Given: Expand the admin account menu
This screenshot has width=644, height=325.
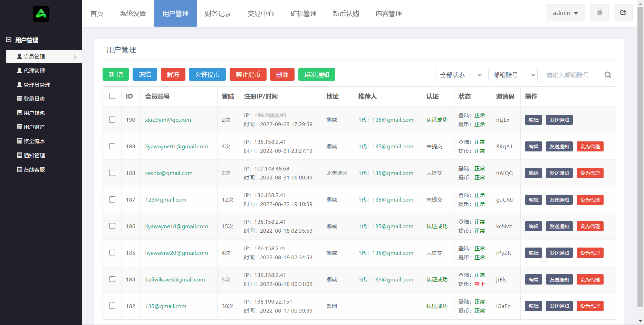Looking at the screenshot, I should click(x=566, y=13).
